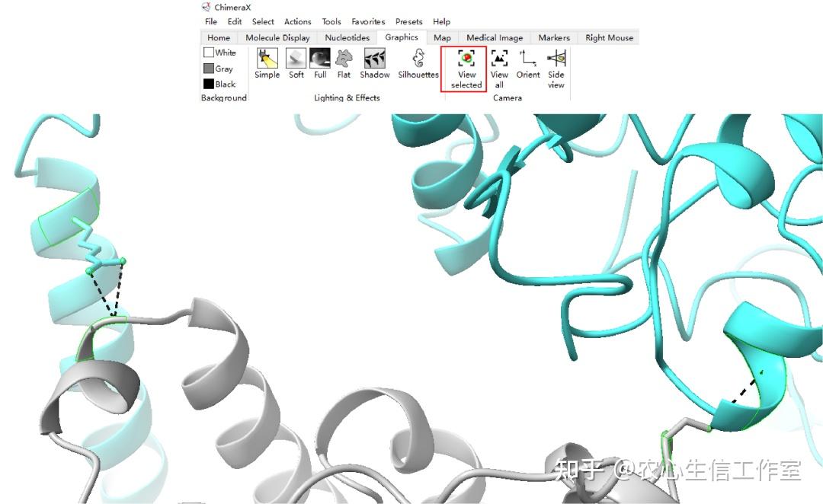Open the File menu
The image size is (823, 504).
[211, 21]
